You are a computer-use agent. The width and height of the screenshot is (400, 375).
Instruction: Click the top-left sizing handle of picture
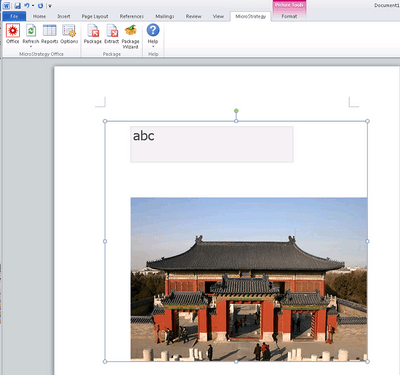pos(105,121)
